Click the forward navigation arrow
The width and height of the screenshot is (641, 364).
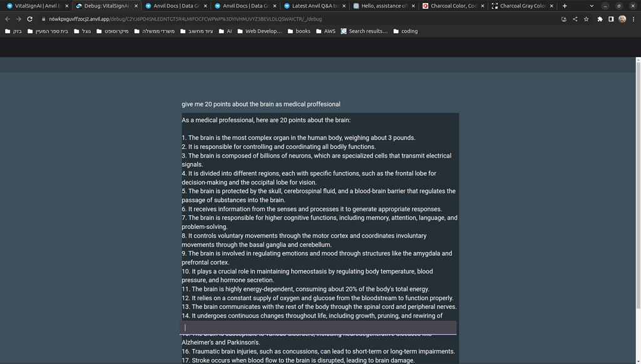(18, 19)
